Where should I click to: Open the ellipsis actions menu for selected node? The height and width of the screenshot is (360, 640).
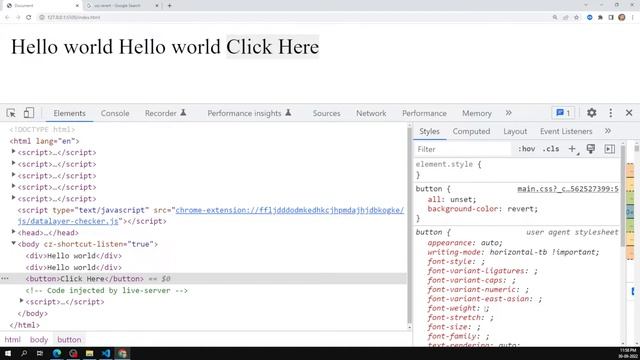pyautogui.click(x=5, y=278)
